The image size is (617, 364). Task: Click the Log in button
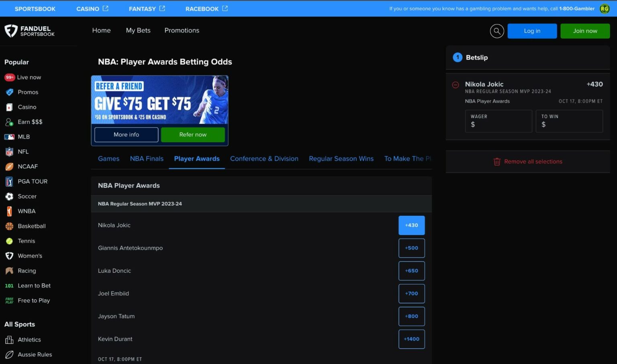532,31
